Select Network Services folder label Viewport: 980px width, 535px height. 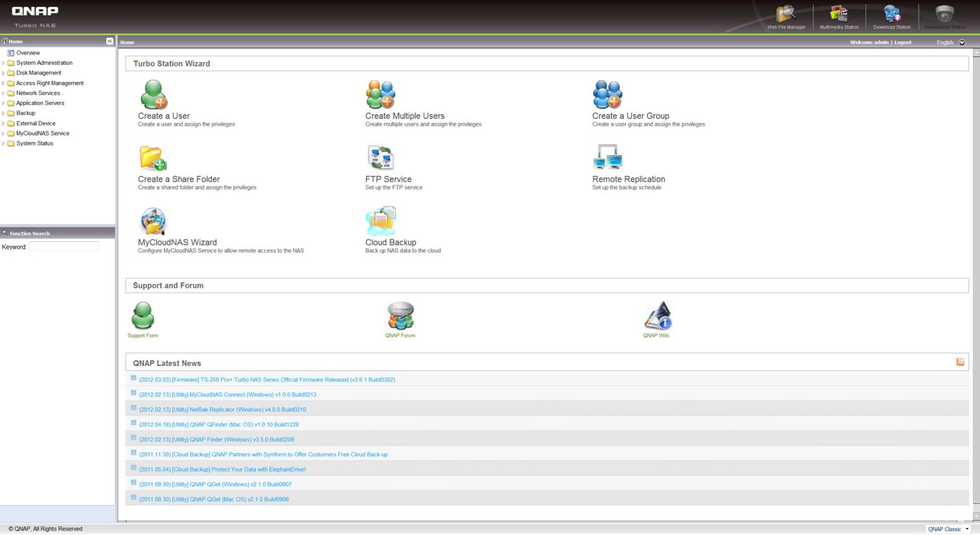pos(38,93)
